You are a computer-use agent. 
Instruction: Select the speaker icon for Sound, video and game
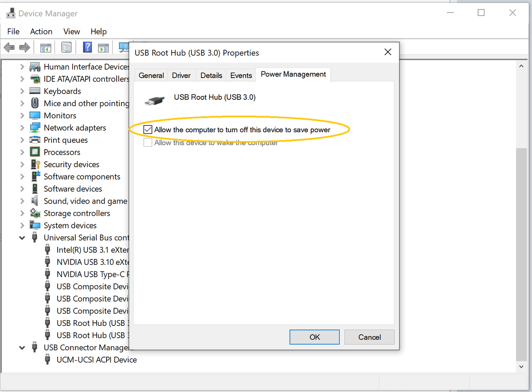coord(35,201)
